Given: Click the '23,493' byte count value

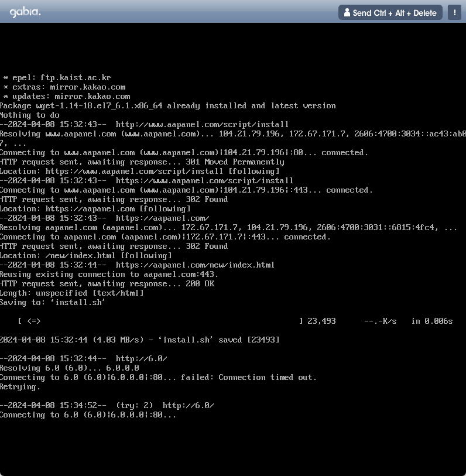Looking at the screenshot, I should (321, 321).
